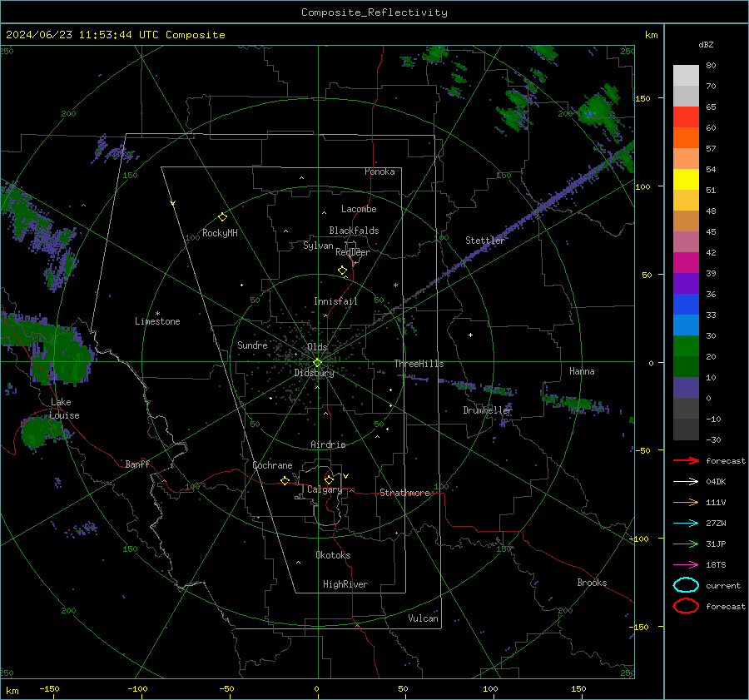Click the Hanna town label
Image resolution: width=749 pixels, height=700 pixels.
[x=582, y=371]
